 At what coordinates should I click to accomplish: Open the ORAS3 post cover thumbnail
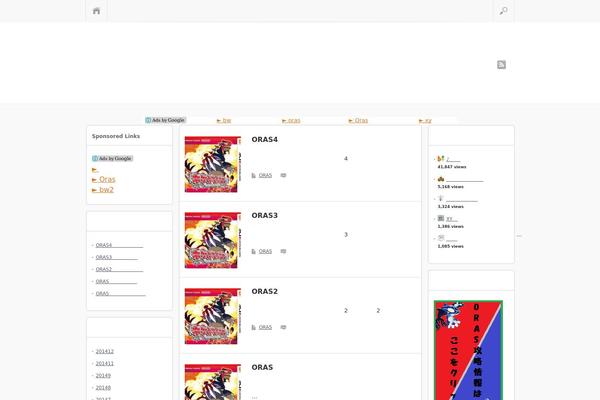click(x=213, y=240)
